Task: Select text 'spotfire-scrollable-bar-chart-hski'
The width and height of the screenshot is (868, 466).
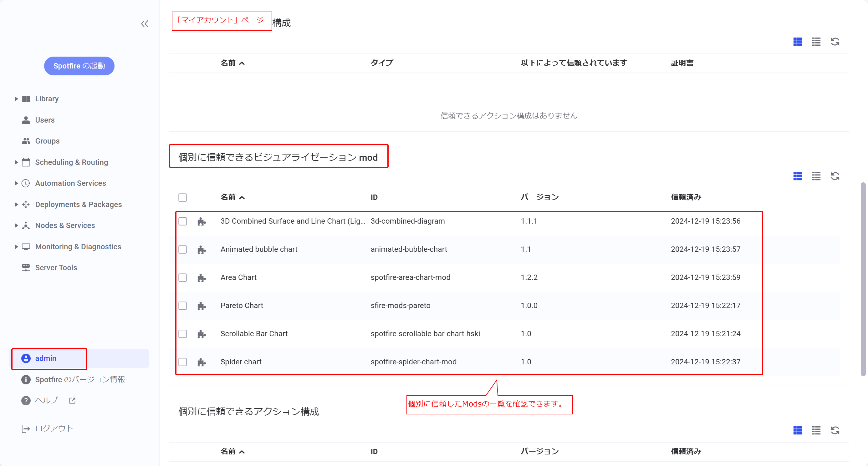Action: click(x=425, y=334)
